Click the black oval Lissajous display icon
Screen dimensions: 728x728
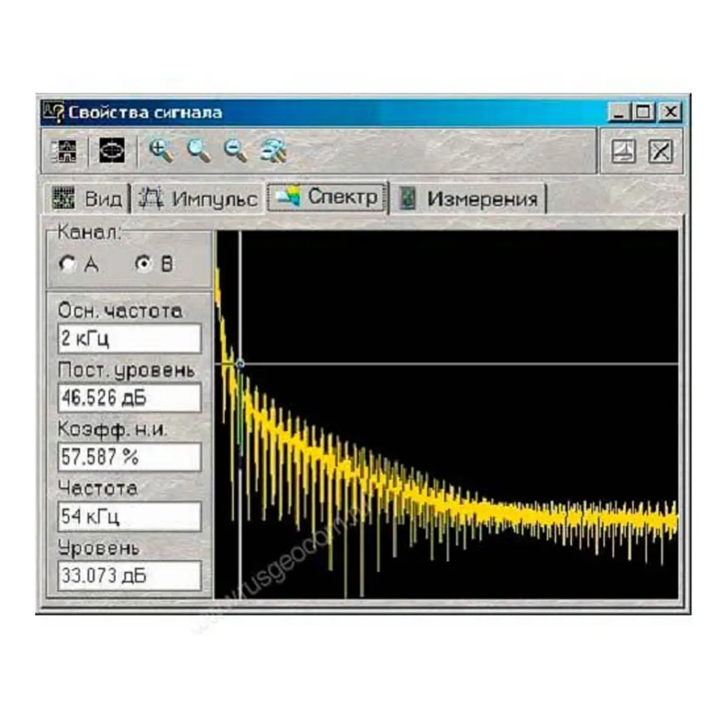(112, 150)
